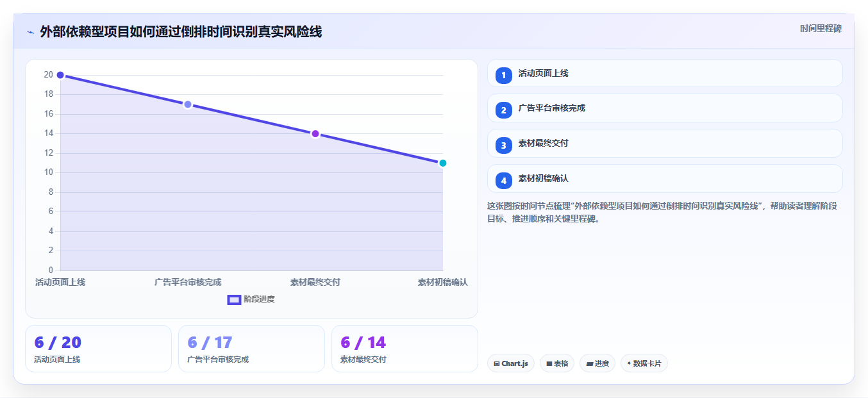Click the chart data point at value 20

pos(60,75)
